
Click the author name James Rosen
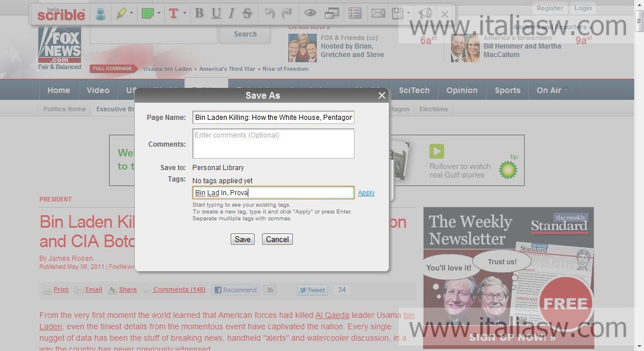coord(71,258)
